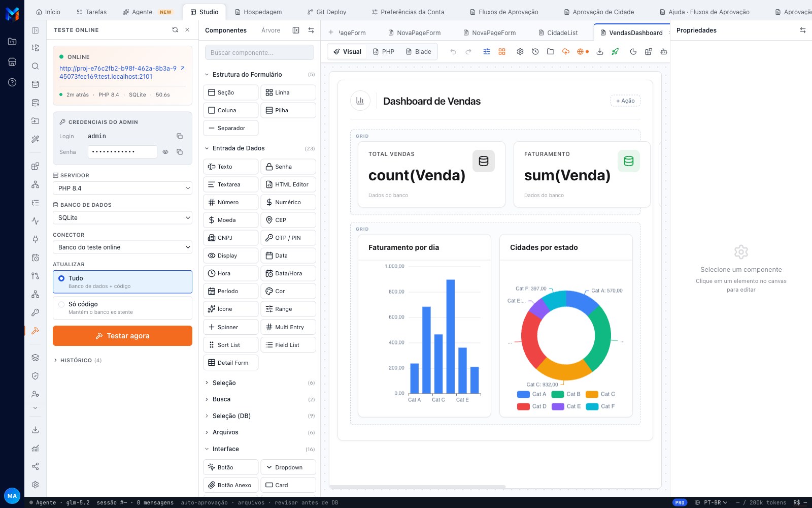Click the folder icon in the canvas toolbar
Image resolution: width=812 pixels, height=508 pixels.
point(551,52)
